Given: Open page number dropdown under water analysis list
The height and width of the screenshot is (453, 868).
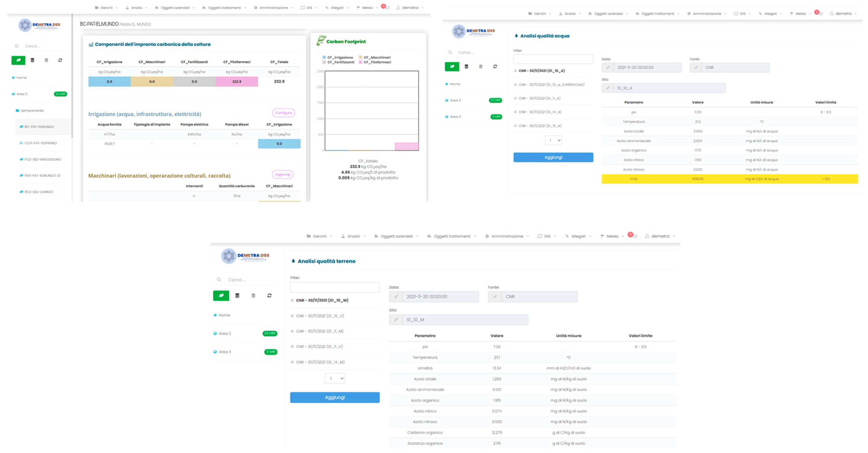Looking at the screenshot, I should pyautogui.click(x=553, y=140).
